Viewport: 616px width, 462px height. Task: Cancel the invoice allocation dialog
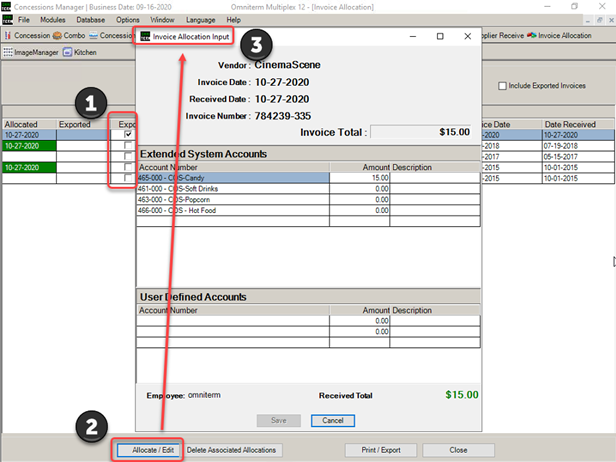[333, 421]
